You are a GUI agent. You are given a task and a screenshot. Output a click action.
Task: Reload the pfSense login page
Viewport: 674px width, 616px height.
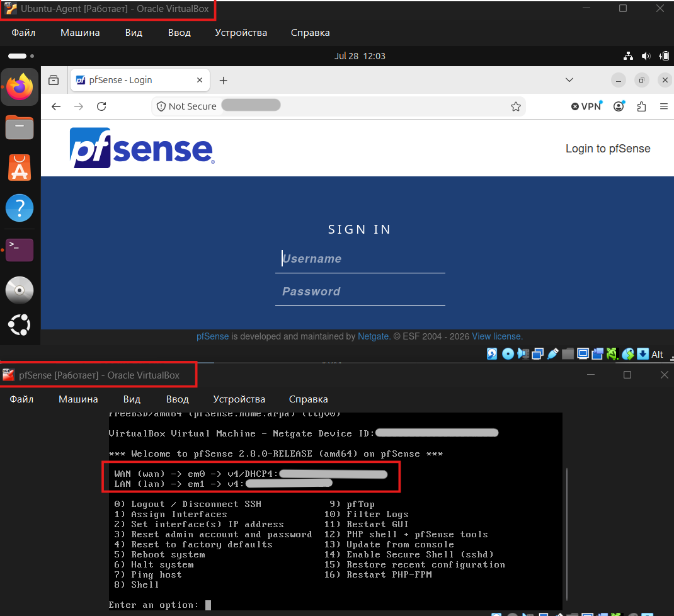(x=101, y=106)
